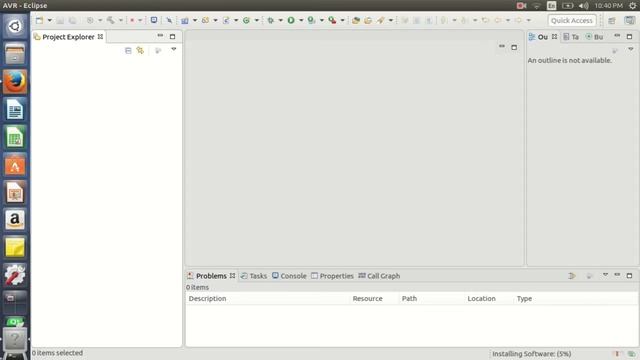Open the External Tools dropdown arrow

[x=342, y=20]
